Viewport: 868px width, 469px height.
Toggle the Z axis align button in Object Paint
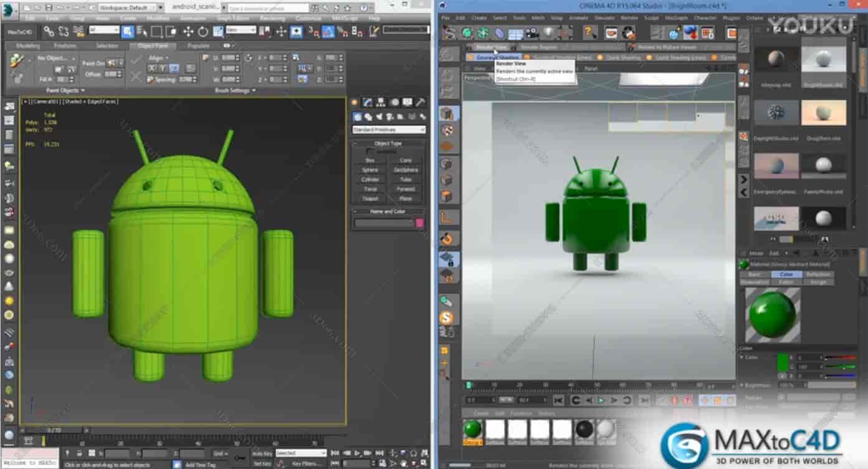click(174, 68)
